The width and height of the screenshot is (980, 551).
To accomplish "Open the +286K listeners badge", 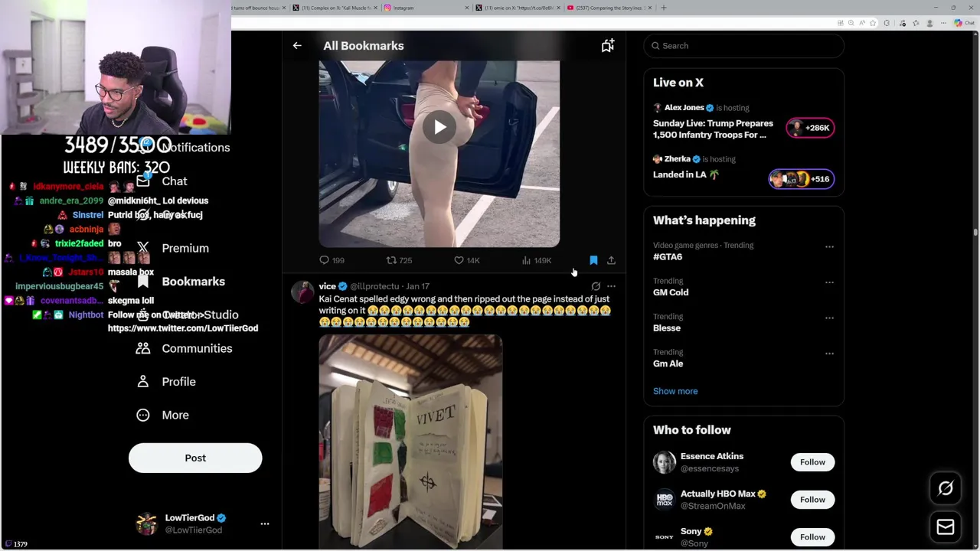I will [x=810, y=128].
